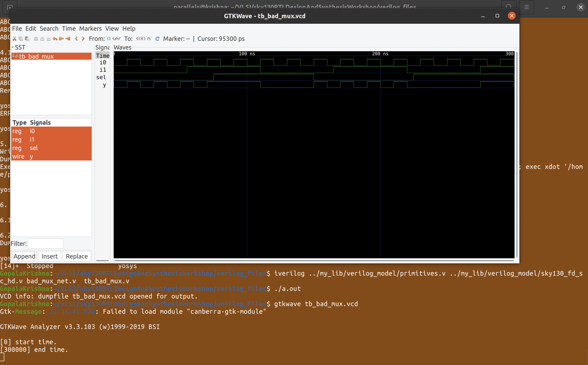Viewport: 588px width, 365px height.
Task: Click the Reload waveform icon
Action: point(157,39)
